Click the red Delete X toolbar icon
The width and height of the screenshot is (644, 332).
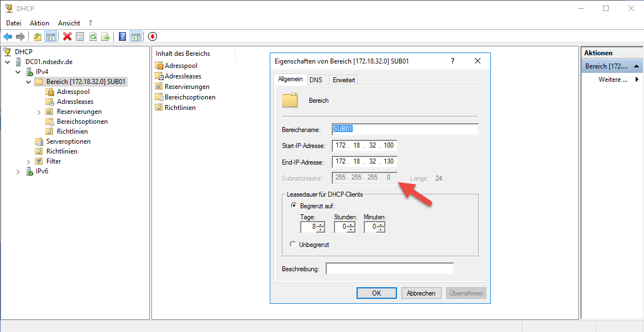tap(67, 36)
